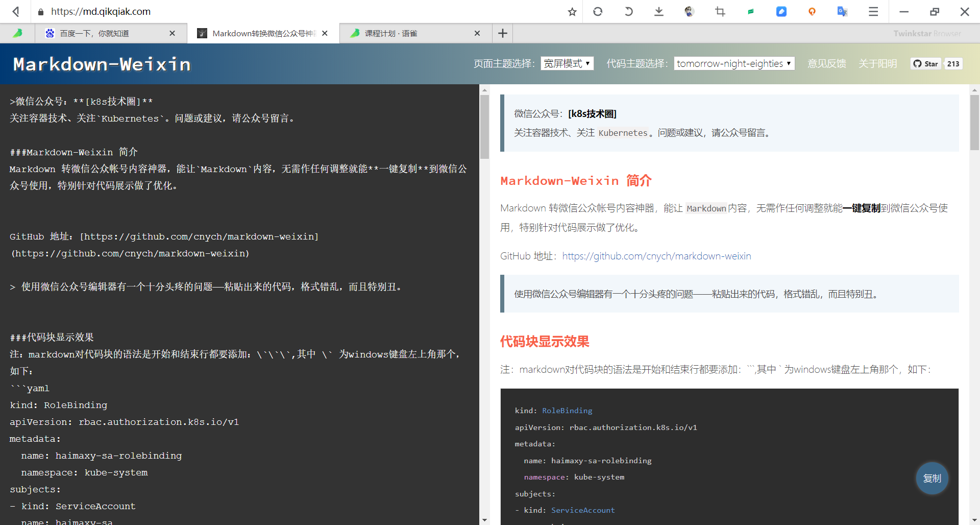Open the user avatar profile icon
Screen dimensions: 980x525
pyautogui.click(x=690, y=11)
